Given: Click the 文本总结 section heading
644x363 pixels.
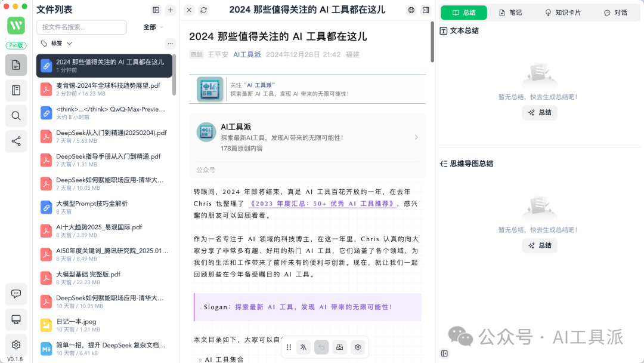Looking at the screenshot, I should click(464, 31).
